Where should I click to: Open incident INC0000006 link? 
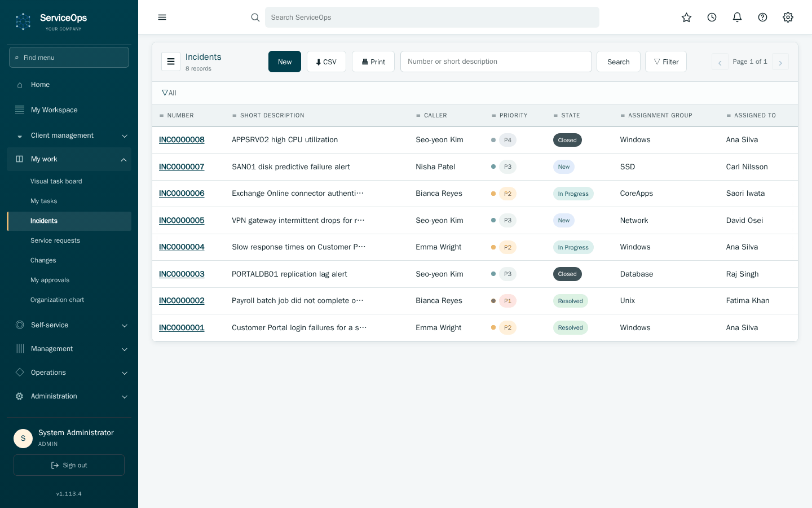click(182, 194)
